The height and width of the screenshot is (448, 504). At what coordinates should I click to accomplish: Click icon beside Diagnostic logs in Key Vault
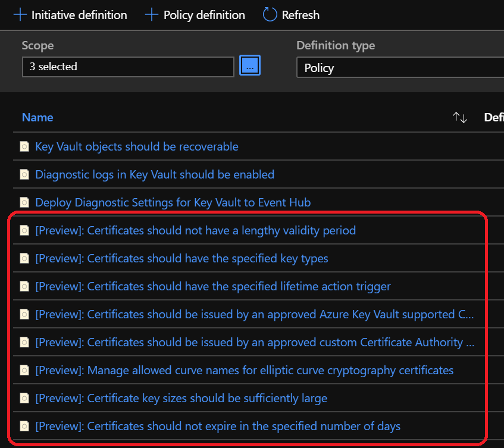[24, 175]
